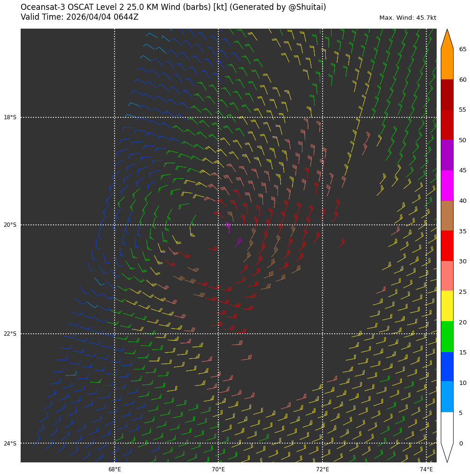
Task: Select the purple 45–50 kt colorbar segment
Action: pos(447,155)
